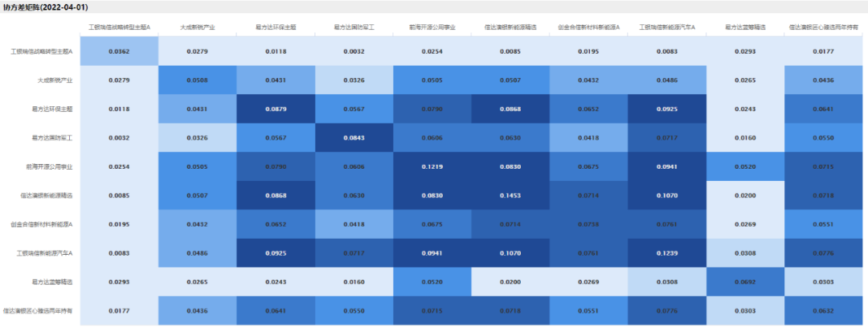This screenshot has height=328, width=868.
Task: Click 0.0243 in the 易方达蓝筹精选 row
Action: coord(276,281)
